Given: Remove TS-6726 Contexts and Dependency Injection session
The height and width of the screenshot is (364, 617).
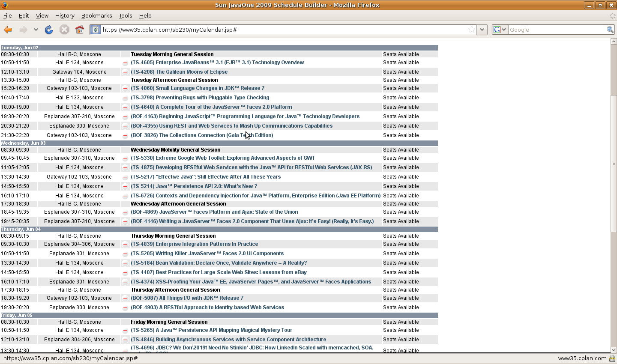Looking at the screenshot, I should click(125, 196).
